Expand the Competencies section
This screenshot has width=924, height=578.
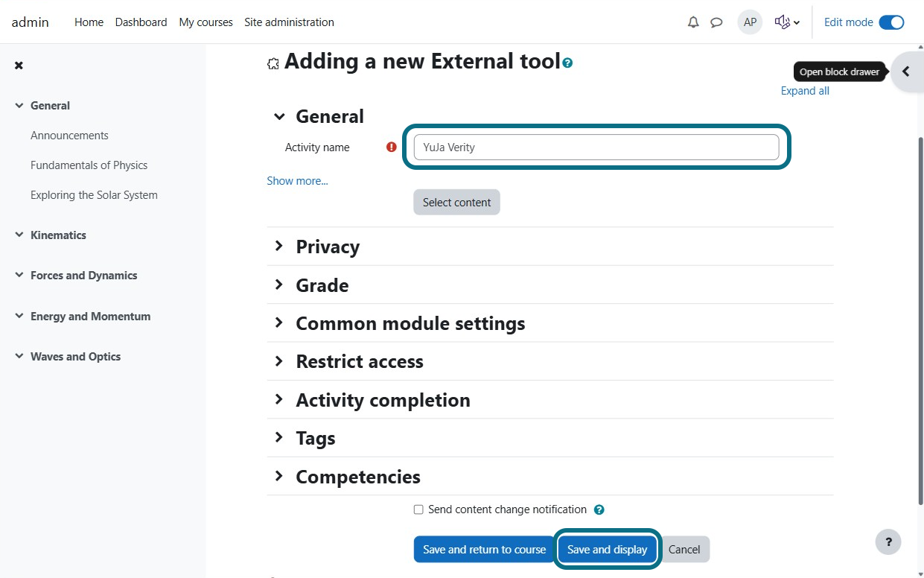(279, 476)
